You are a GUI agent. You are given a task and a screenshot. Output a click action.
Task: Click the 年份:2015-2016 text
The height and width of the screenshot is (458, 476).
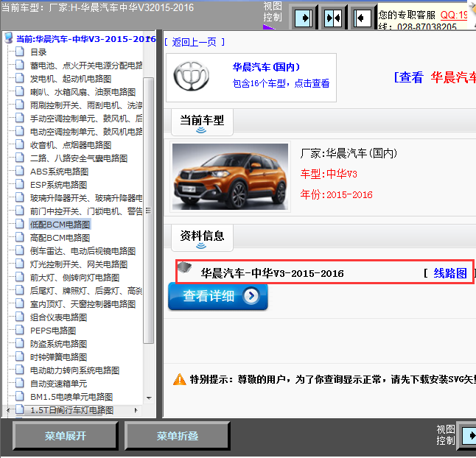point(336,194)
